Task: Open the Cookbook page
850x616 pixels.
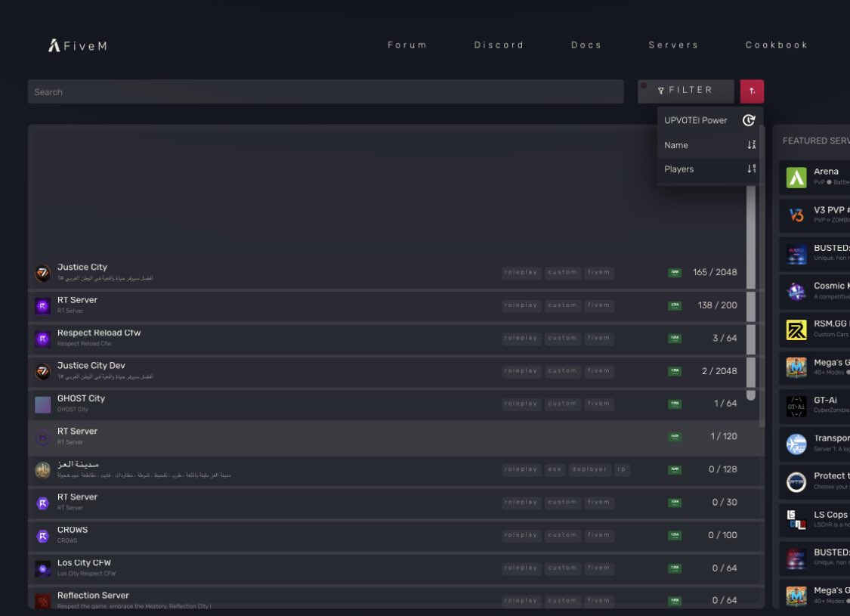Action: pos(776,45)
